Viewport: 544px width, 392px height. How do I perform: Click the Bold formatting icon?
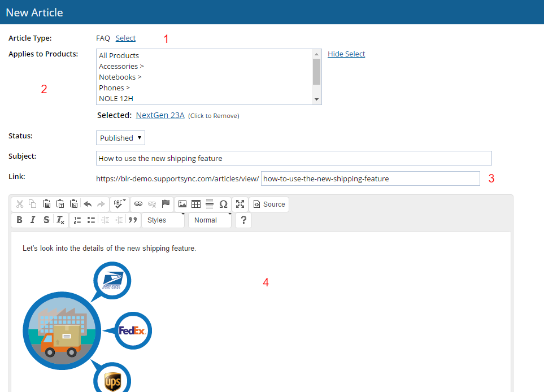point(20,220)
